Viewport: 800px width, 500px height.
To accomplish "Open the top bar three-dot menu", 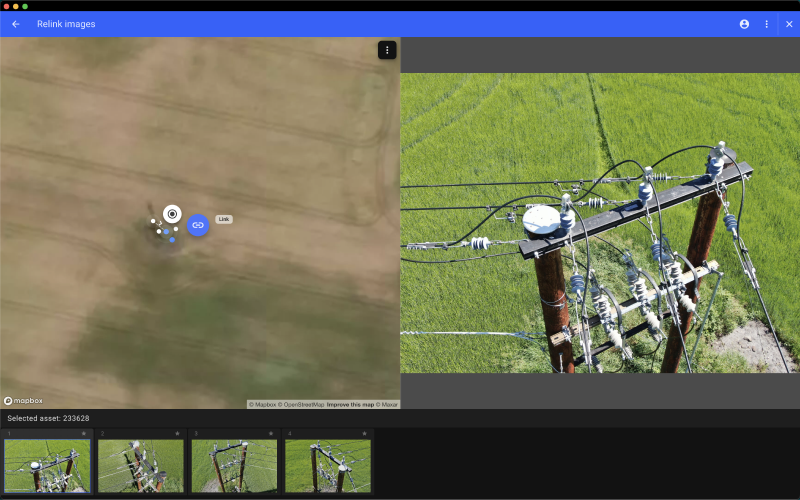I will [x=767, y=24].
